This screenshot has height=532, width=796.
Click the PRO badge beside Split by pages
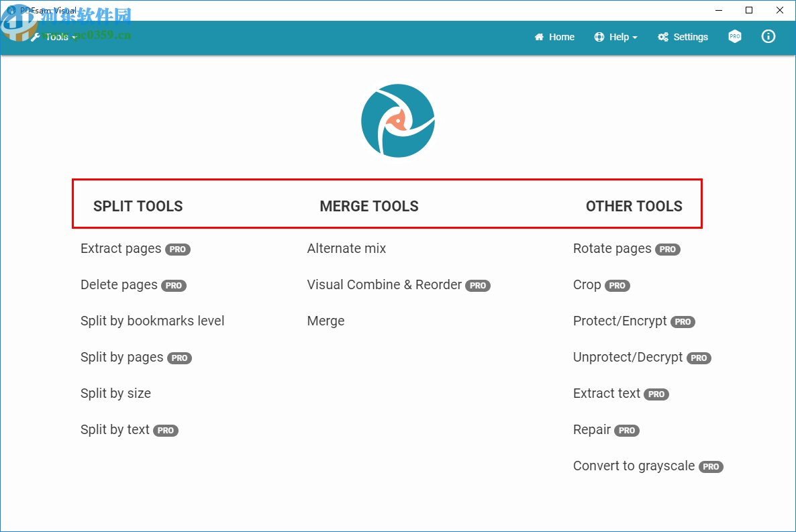[179, 358]
